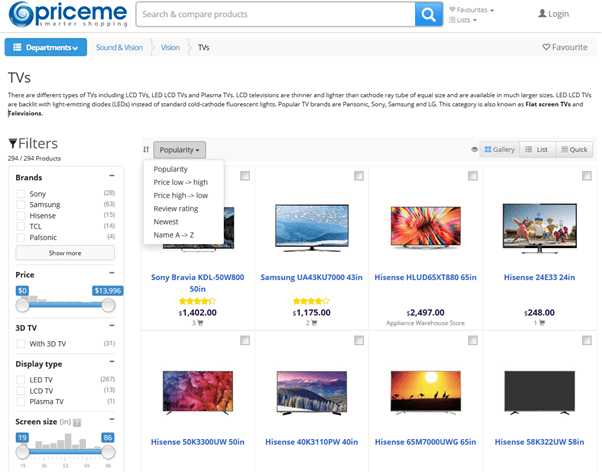Click the Screen size slider maximum handle
Screen dimensions: 602x472
click(x=108, y=452)
